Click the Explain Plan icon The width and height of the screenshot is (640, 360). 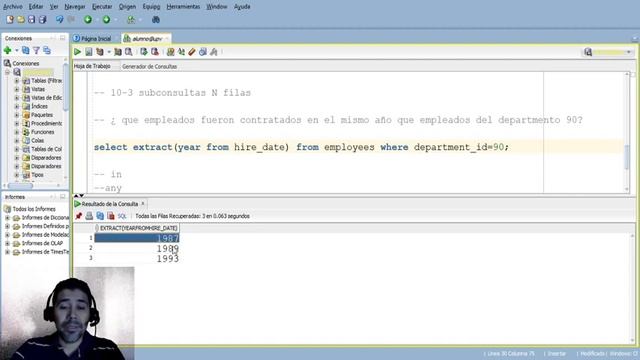pos(100,52)
